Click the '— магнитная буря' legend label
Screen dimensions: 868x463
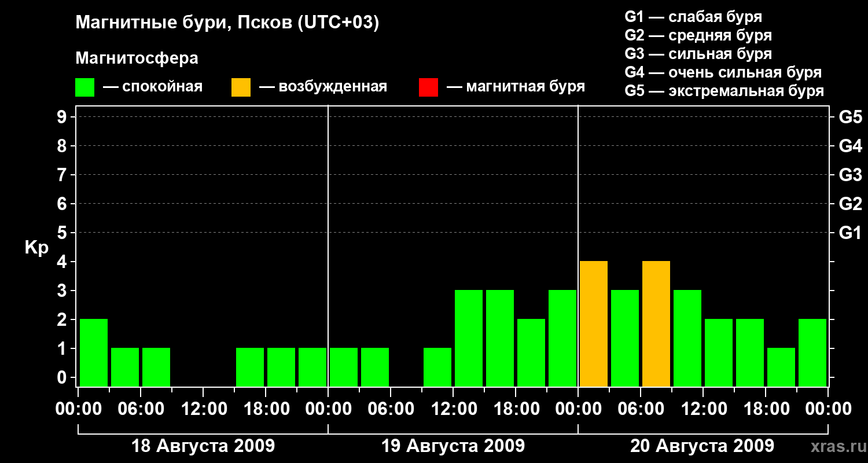click(516, 87)
